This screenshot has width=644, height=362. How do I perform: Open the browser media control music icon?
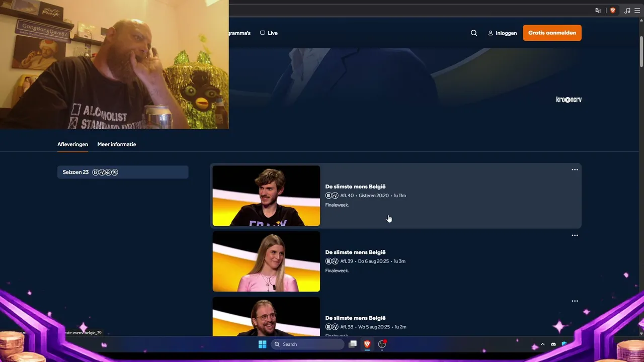point(627,10)
